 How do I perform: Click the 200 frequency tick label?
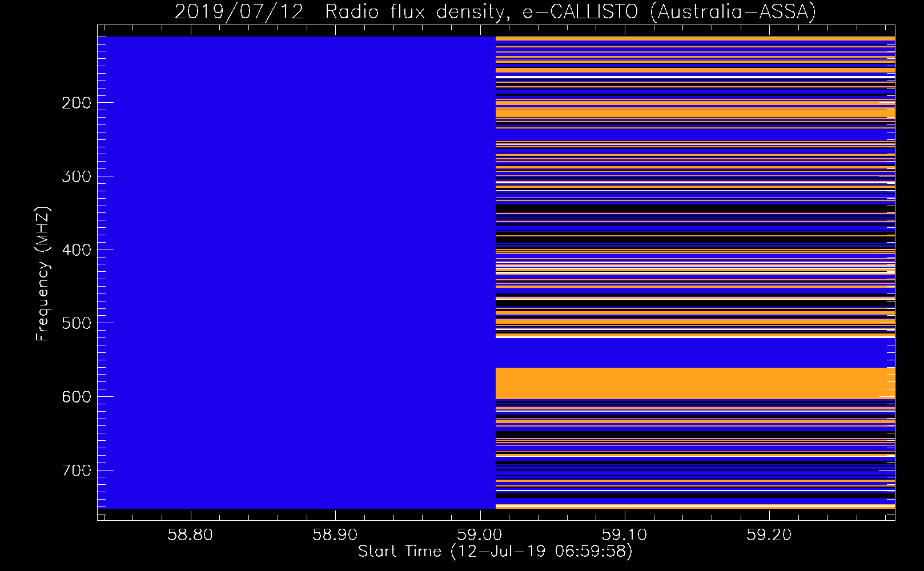[x=77, y=103]
